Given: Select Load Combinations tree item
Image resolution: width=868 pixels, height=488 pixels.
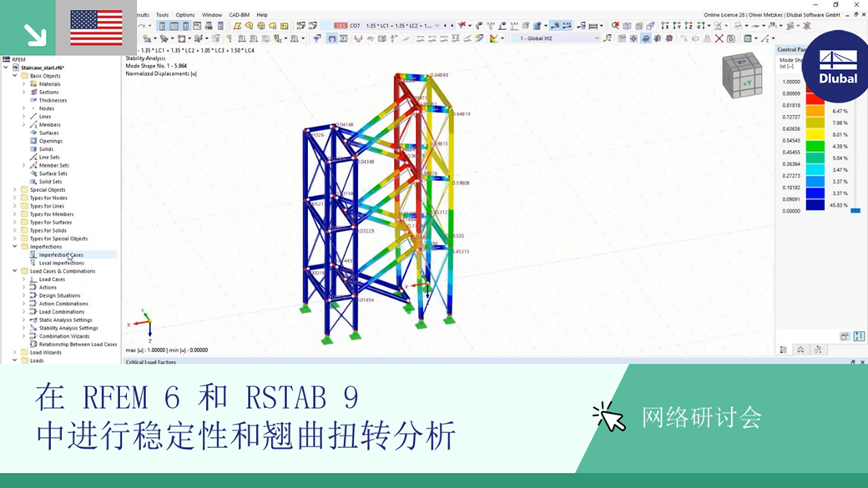Looking at the screenshot, I should pos(62,312).
